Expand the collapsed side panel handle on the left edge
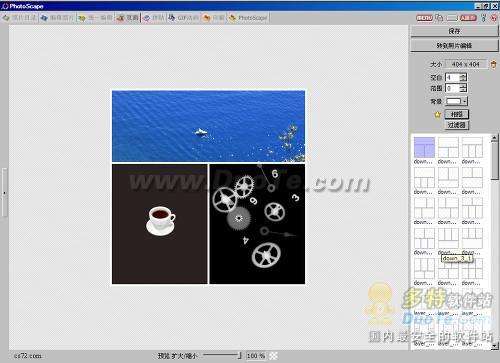 pyautogui.click(x=4, y=193)
